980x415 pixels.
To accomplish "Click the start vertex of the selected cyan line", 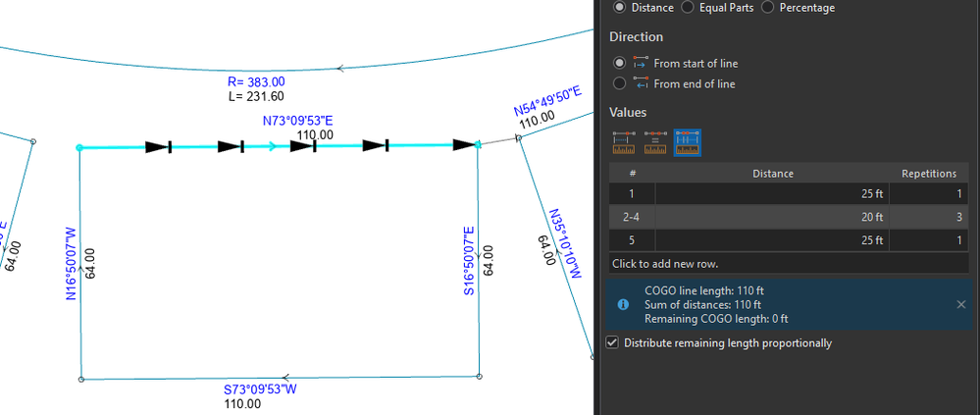I will pos(79,147).
